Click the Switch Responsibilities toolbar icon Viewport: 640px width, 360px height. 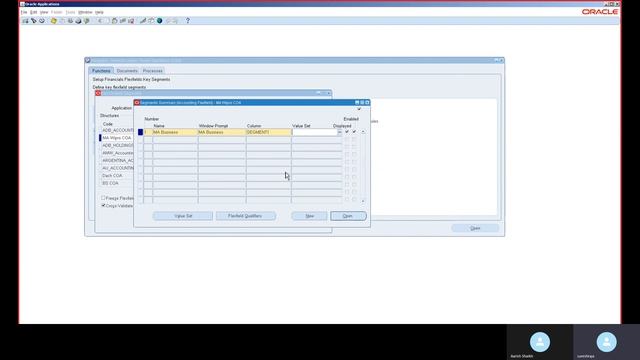[70, 20]
